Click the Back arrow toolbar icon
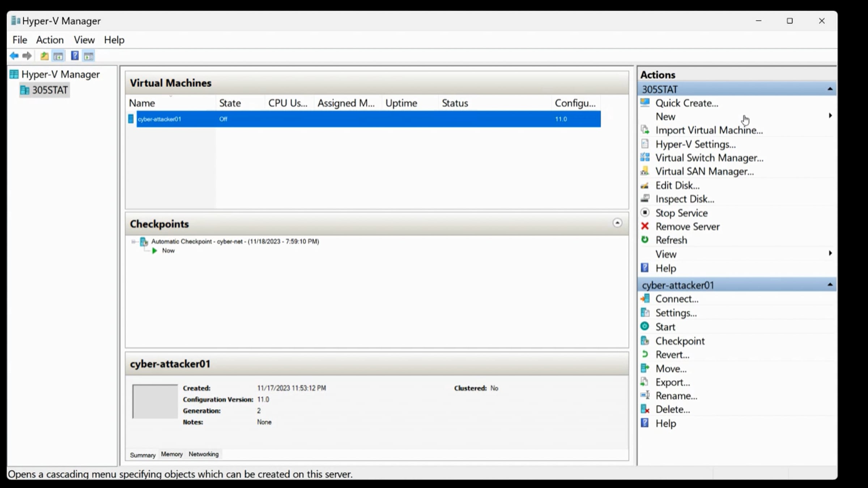Image resolution: width=868 pixels, height=488 pixels. coord(14,56)
